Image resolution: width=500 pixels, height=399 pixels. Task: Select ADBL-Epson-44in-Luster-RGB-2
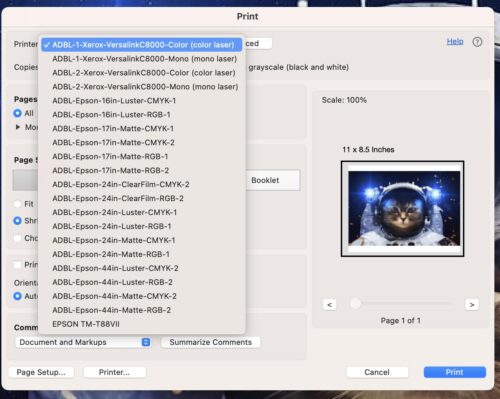click(x=142, y=282)
